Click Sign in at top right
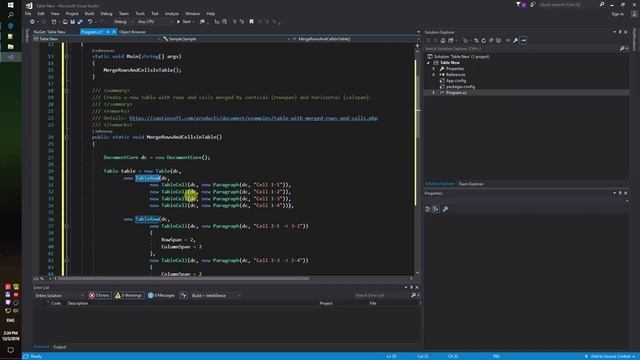Viewport: 640px width, 360px height. [x=618, y=14]
